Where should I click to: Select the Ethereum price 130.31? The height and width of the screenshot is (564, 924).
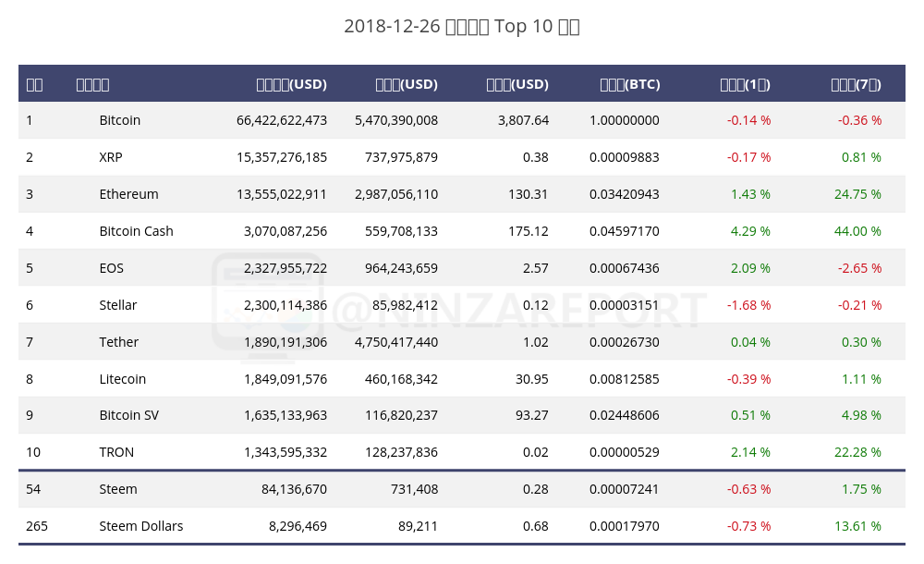(528, 194)
